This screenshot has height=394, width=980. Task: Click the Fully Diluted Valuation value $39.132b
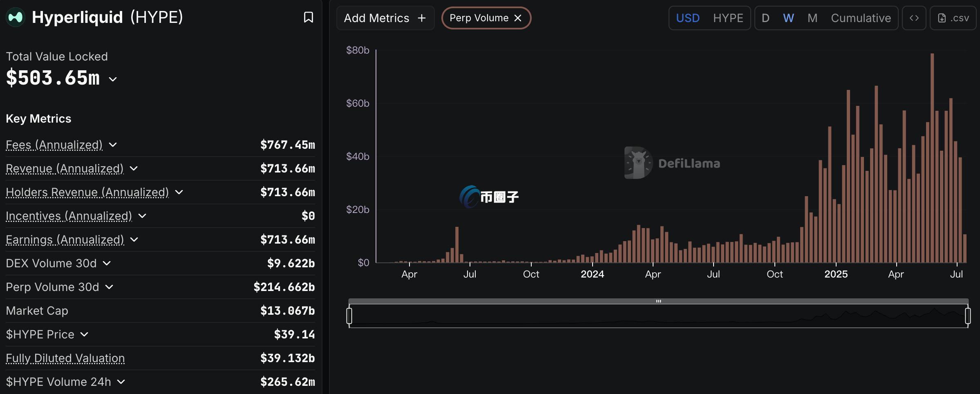pos(288,358)
